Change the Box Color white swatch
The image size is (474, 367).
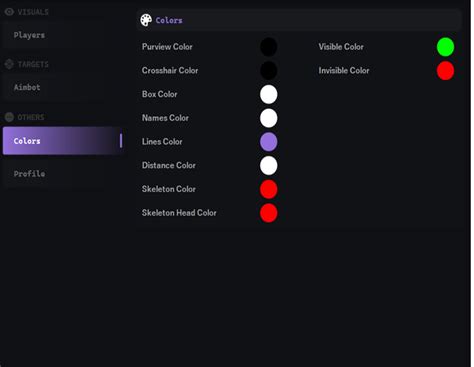(x=269, y=94)
